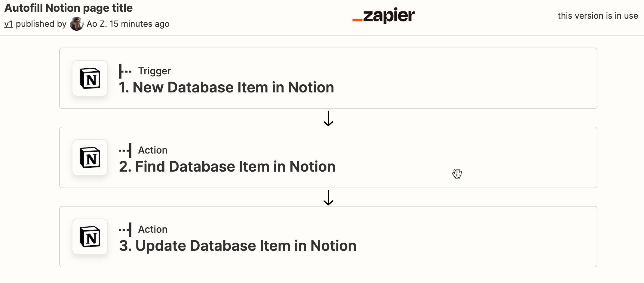Click the 'Action' label on step 2

click(153, 150)
